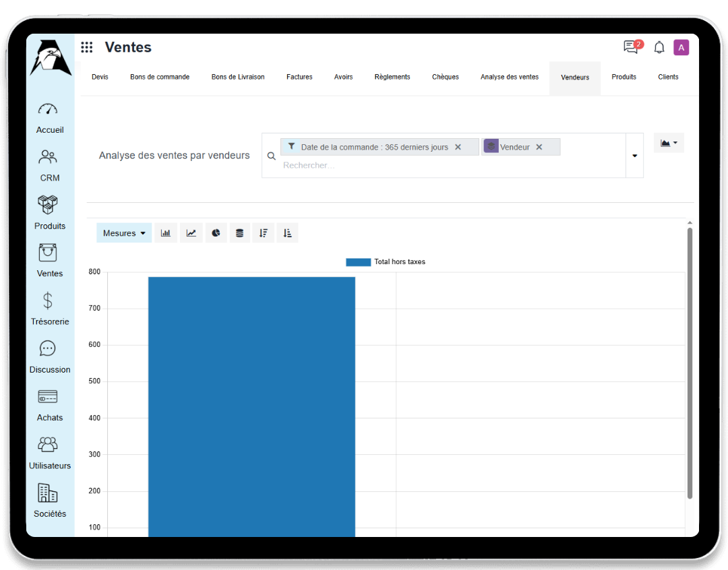
Task: Sort chart in descending order
Action: 264,233
